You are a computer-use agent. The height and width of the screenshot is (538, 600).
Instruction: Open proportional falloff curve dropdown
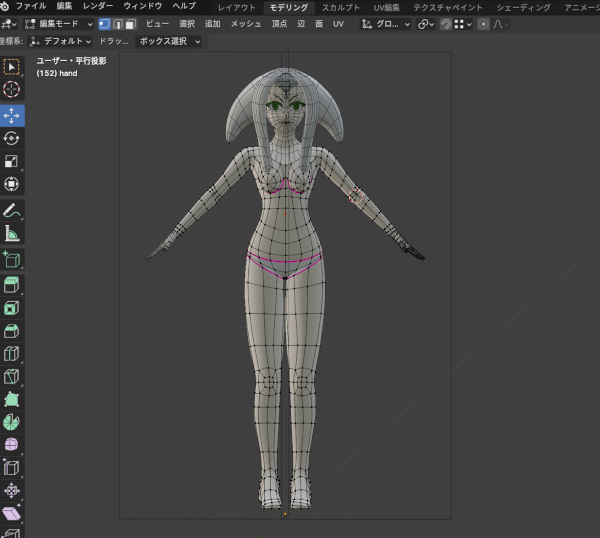click(501, 24)
